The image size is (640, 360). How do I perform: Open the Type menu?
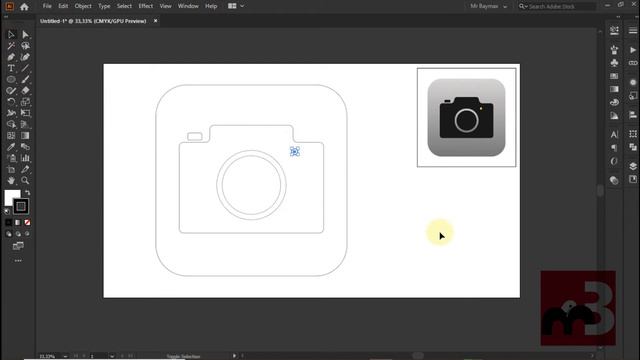point(104,6)
